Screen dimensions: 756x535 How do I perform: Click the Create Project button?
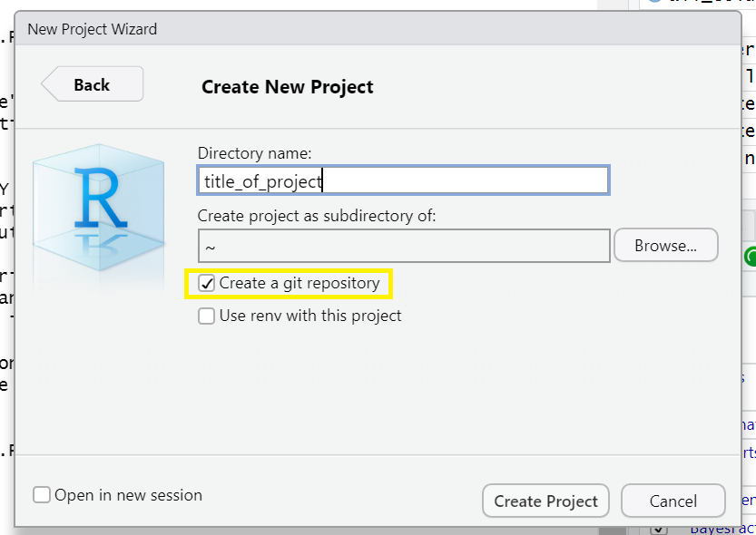(x=545, y=501)
